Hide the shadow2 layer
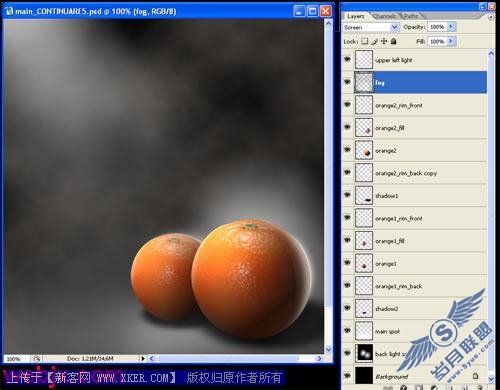The image size is (500, 390). (x=347, y=308)
